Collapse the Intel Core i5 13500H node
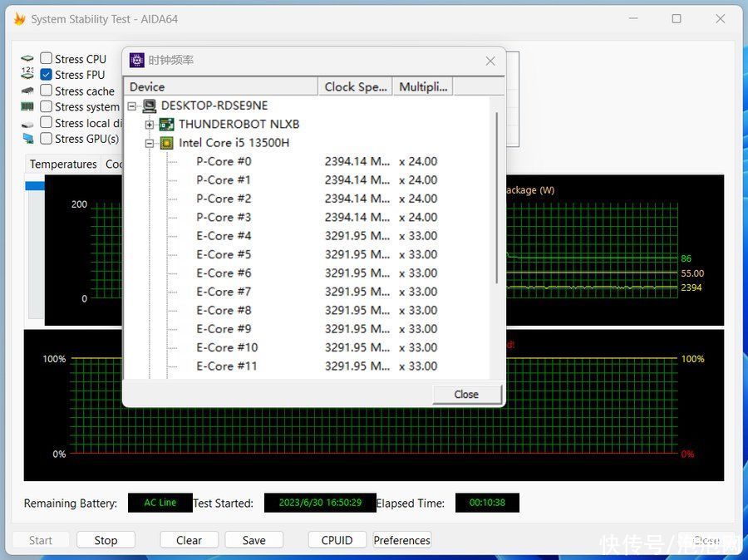This screenshot has width=748, height=560. click(150, 143)
